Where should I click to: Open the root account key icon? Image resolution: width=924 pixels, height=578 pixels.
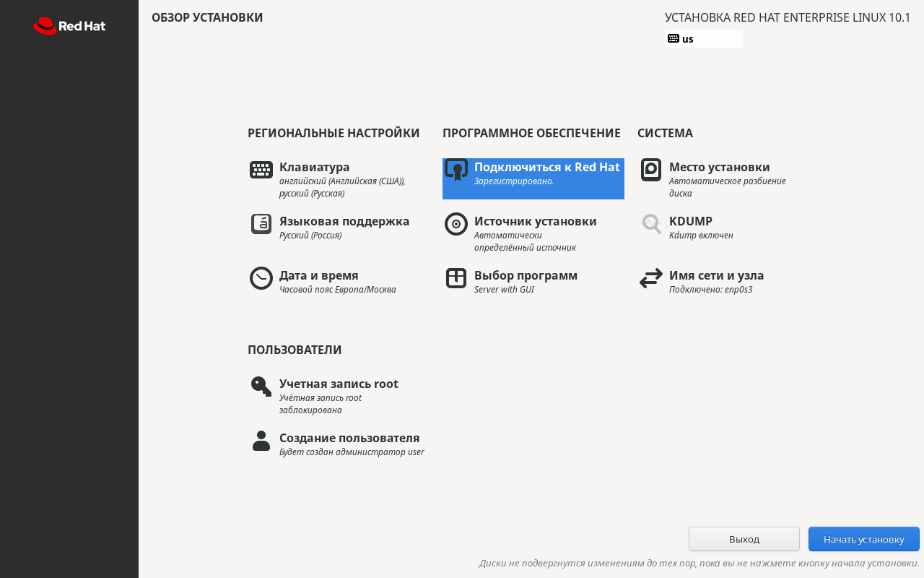261,387
